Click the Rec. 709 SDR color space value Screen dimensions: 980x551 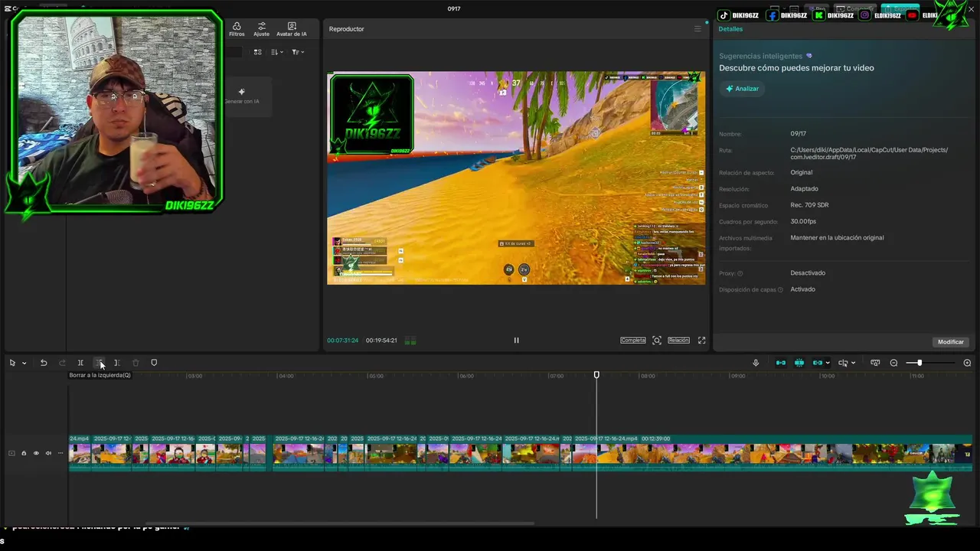809,205
